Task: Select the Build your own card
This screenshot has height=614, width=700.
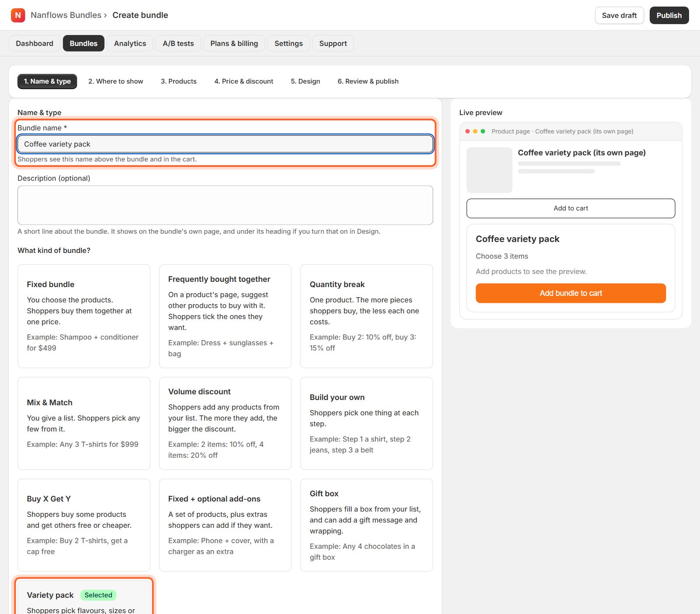Action: click(x=367, y=423)
